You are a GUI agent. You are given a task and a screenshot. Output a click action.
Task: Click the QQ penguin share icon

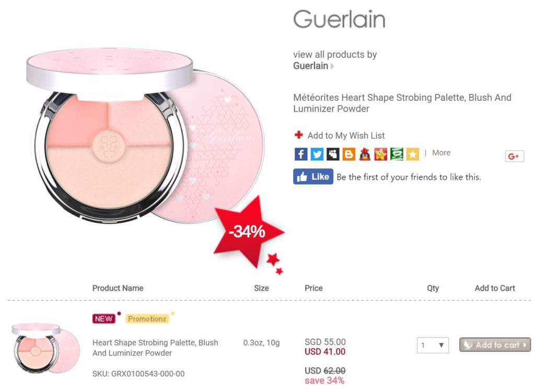[365, 154]
